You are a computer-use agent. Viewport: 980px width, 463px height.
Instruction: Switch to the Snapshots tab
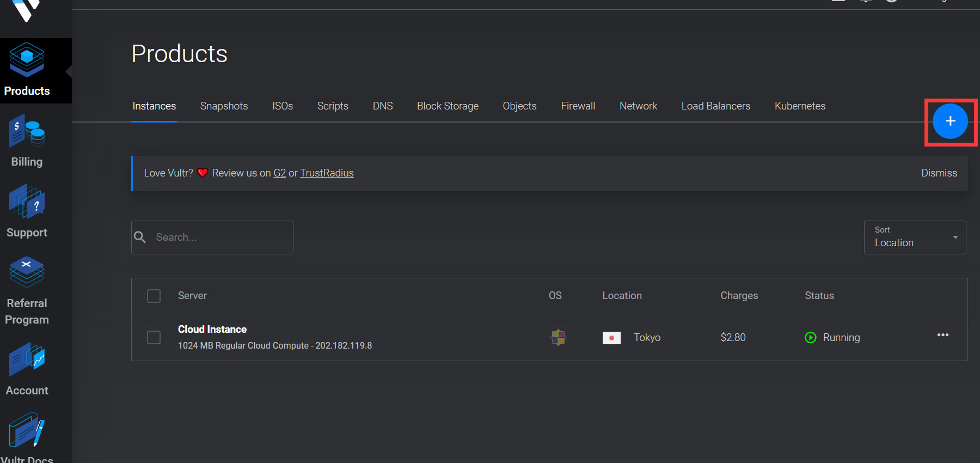(x=224, y=106)
